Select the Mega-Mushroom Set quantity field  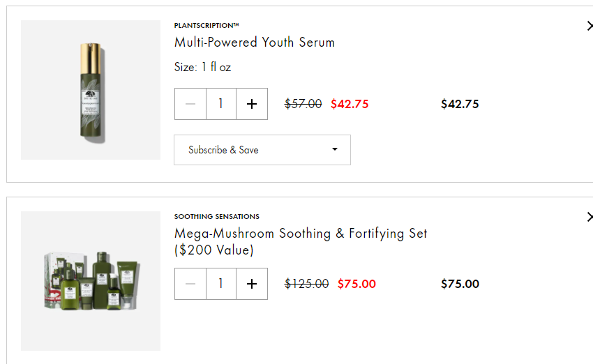(221, 284)
